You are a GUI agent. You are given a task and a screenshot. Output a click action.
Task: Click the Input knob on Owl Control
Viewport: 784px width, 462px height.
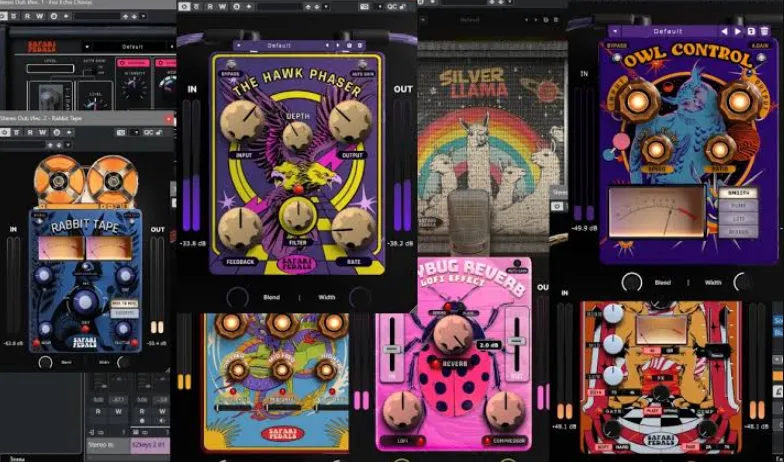[638, 102]
